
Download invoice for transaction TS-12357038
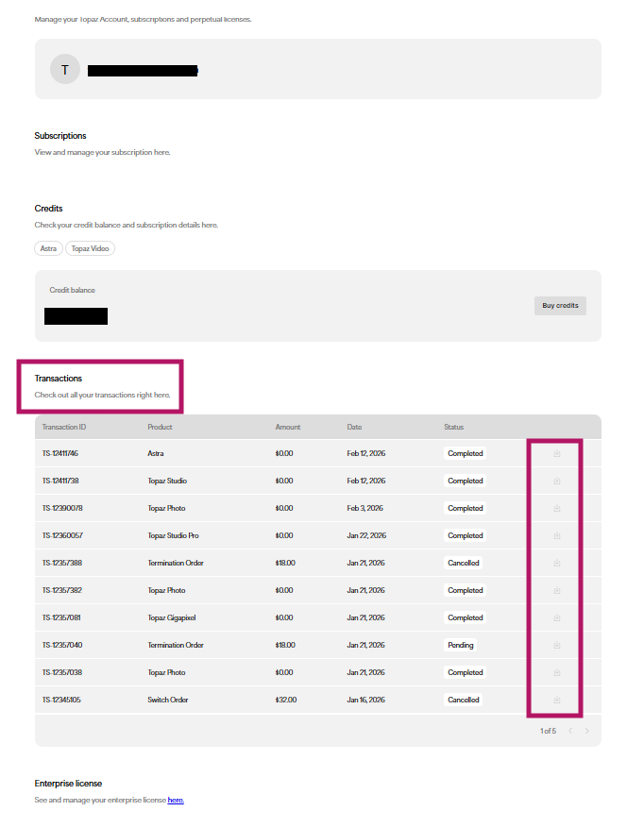coord(557,673)
